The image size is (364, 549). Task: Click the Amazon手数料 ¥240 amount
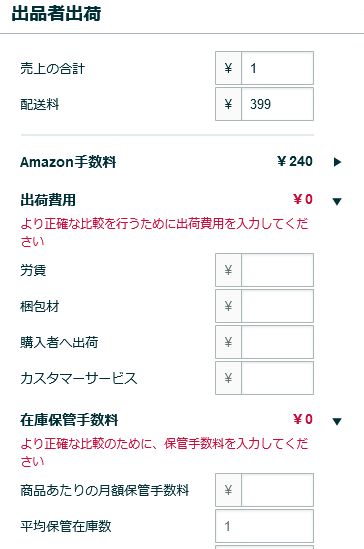click(x=295, y=161)
